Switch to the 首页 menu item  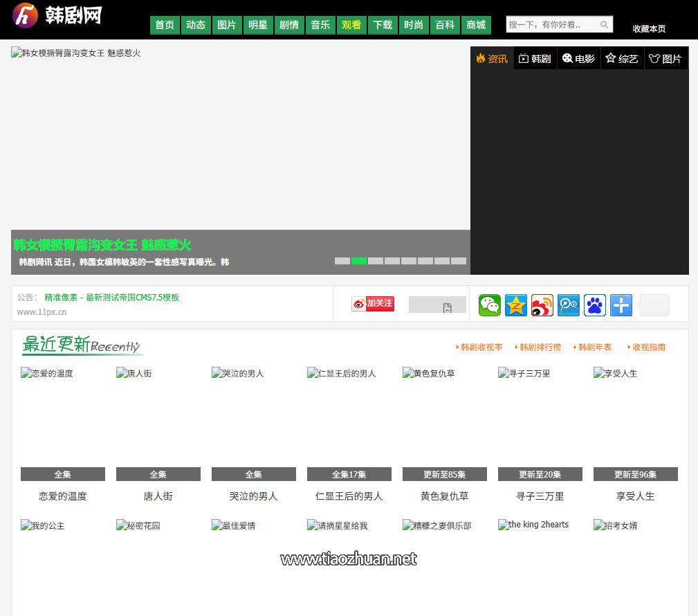[x=165, y=24]
